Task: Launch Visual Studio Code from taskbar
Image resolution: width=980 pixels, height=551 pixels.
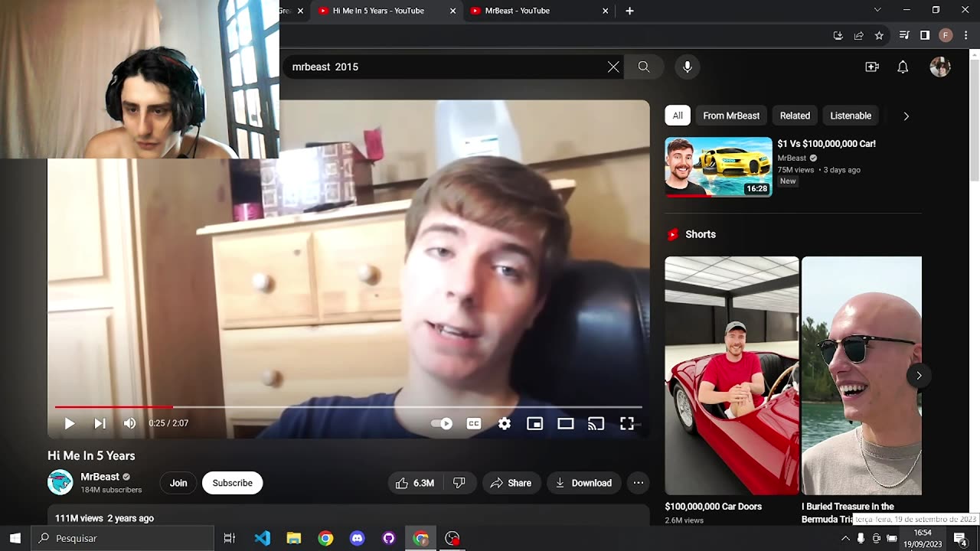Action: [x=262, y=538]
